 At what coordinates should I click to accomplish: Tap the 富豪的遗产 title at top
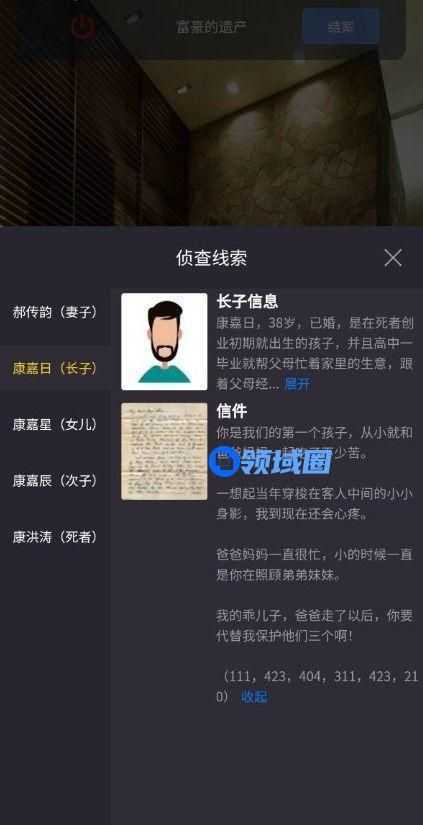coord(211,26)
